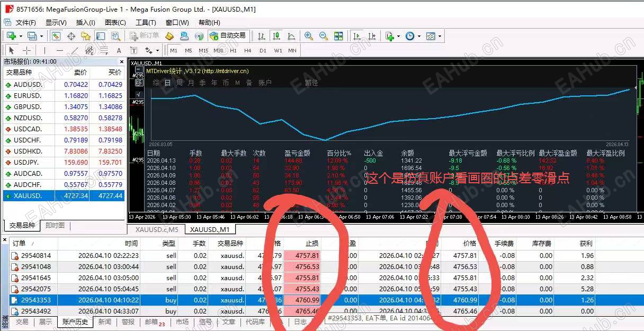Open the 显示(V) menu
Viewport: 644px width, 331px height.
(56, 22)
